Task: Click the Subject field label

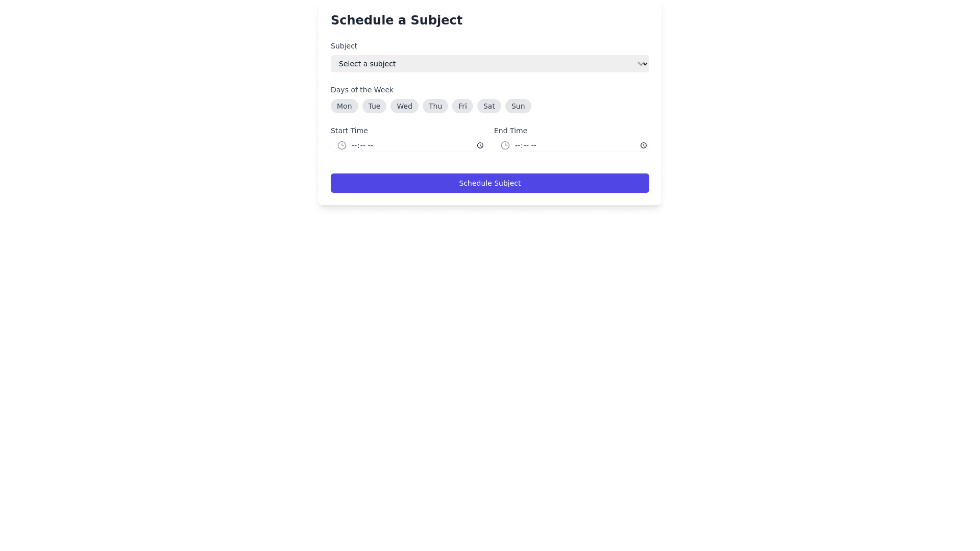Action: (344, 46)
